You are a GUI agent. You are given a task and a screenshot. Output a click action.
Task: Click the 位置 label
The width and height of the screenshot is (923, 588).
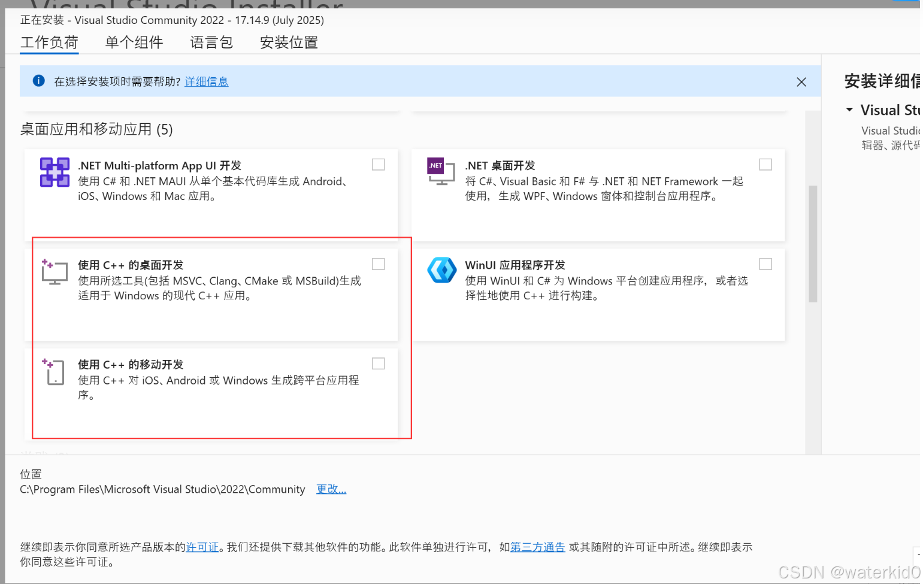coord(31,474)
